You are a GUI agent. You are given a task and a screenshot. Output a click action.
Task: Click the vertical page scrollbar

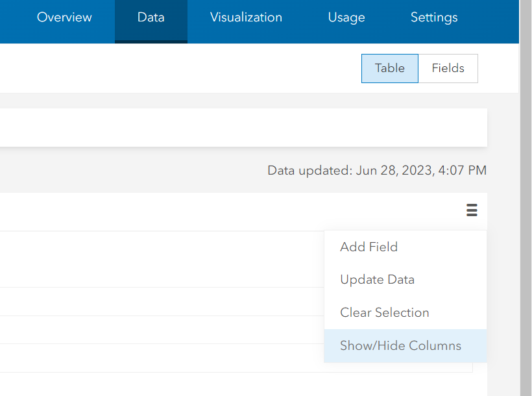[526, 195]
